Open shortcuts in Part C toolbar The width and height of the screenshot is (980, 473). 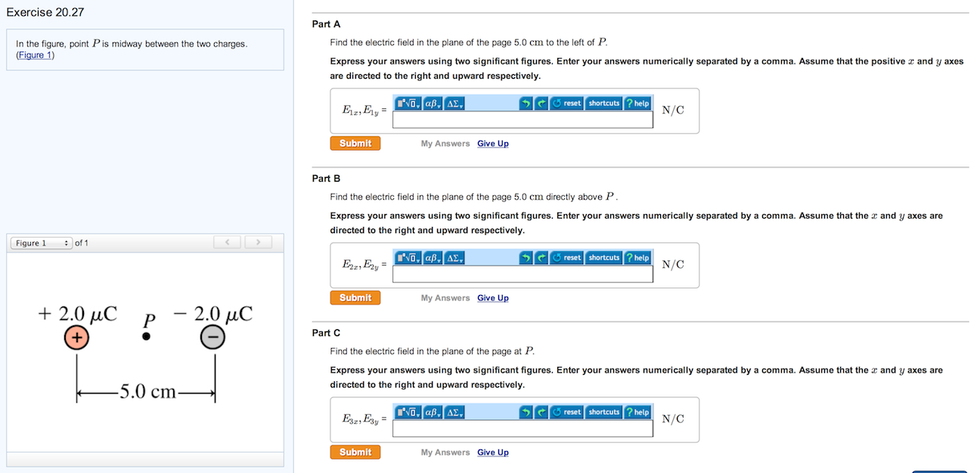[x=603, y=412]
